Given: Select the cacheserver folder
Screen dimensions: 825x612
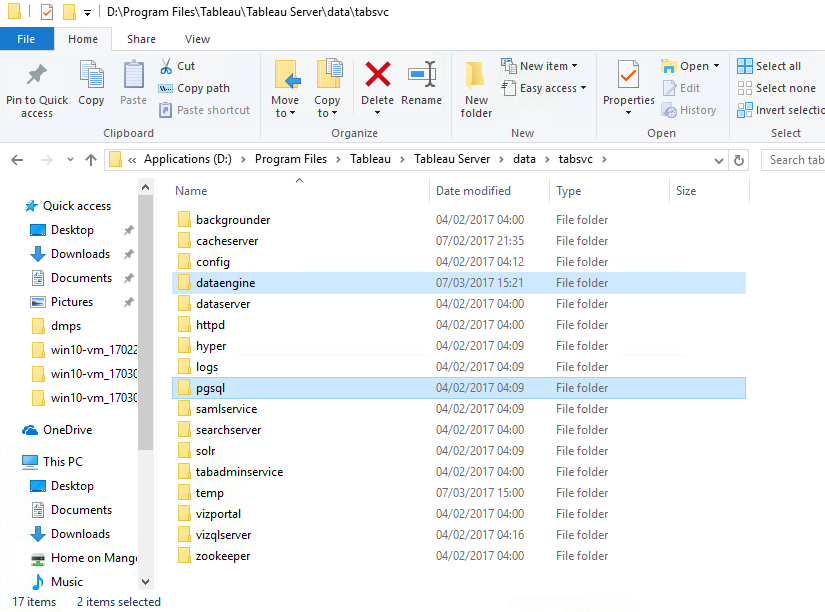Looking at the screenshot, I should (459, 241).
